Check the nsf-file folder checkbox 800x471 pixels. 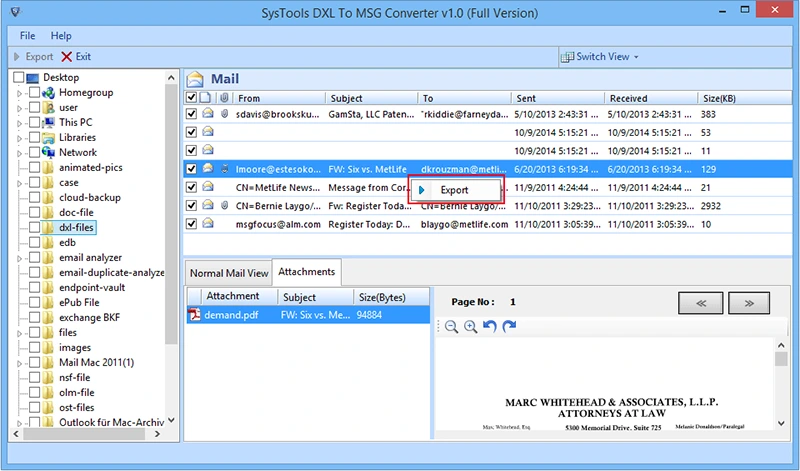tap(34, 377)
